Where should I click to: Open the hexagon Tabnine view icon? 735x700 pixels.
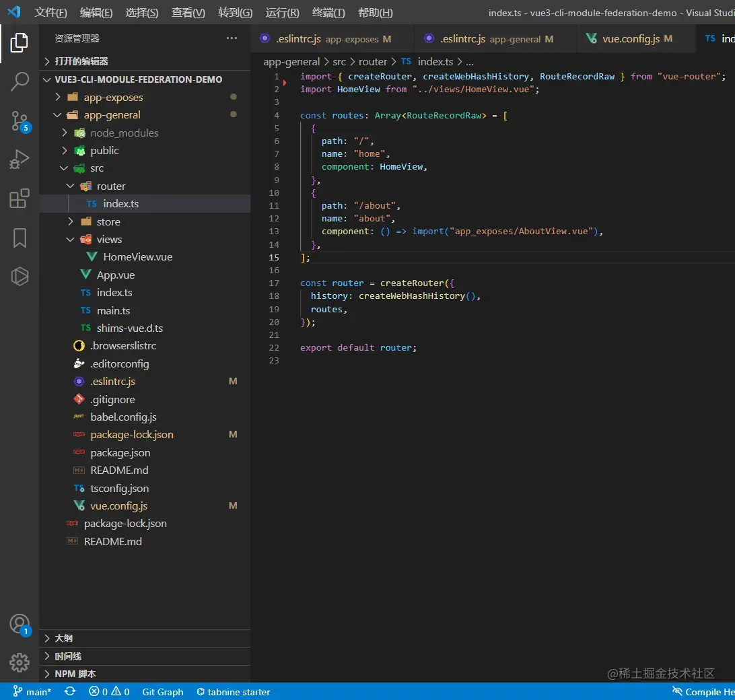coord(20,276)
